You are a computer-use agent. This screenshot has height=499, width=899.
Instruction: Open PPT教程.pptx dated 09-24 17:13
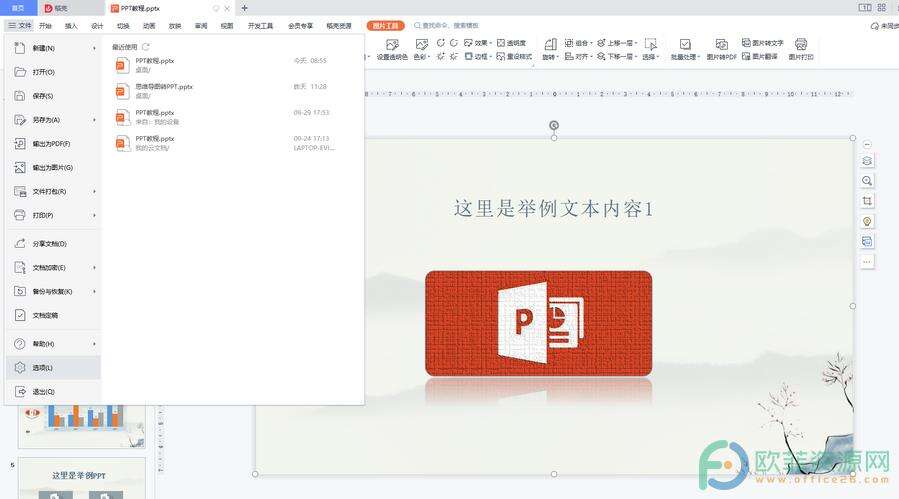pyautogui.click(x=232, y=143)
